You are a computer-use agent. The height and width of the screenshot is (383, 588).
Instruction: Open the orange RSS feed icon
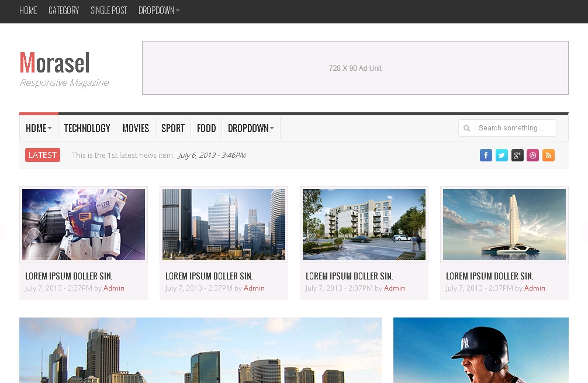[x=548, y=155]
